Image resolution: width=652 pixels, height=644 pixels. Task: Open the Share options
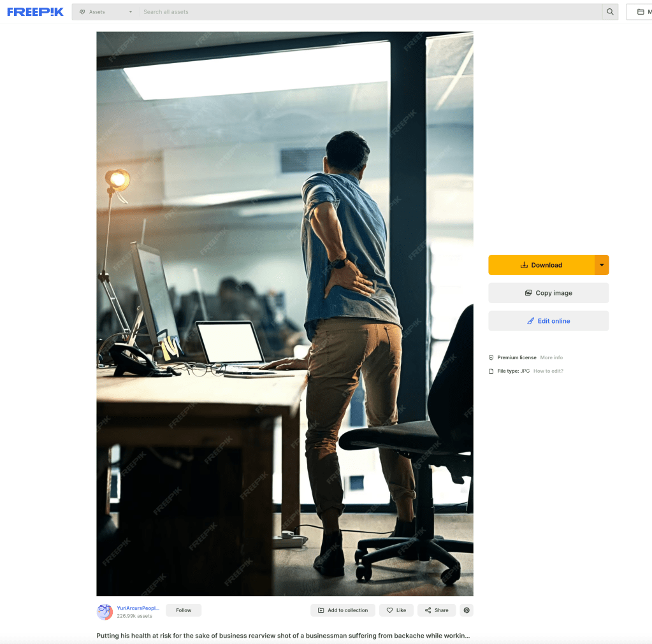point(437,610)
